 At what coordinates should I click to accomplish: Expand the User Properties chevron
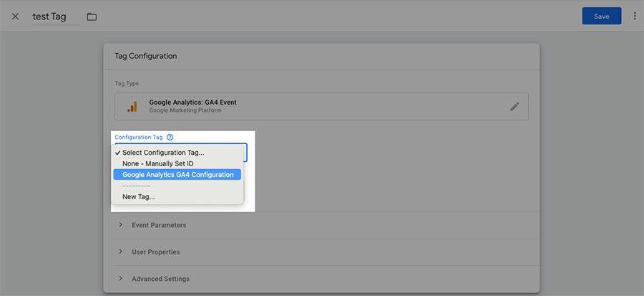point(120,252)
